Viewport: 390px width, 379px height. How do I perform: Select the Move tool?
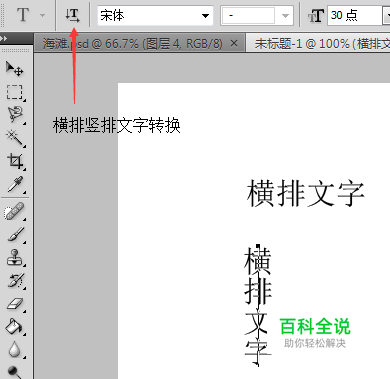(x=15, y=68)
